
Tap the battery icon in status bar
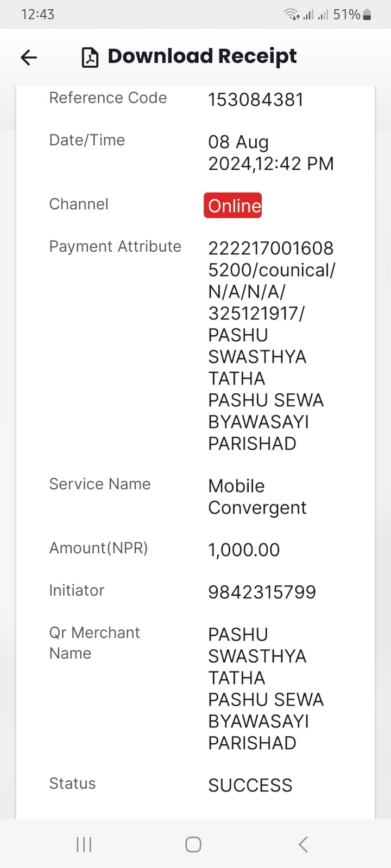pyautogui.click(x=367, y=15)
